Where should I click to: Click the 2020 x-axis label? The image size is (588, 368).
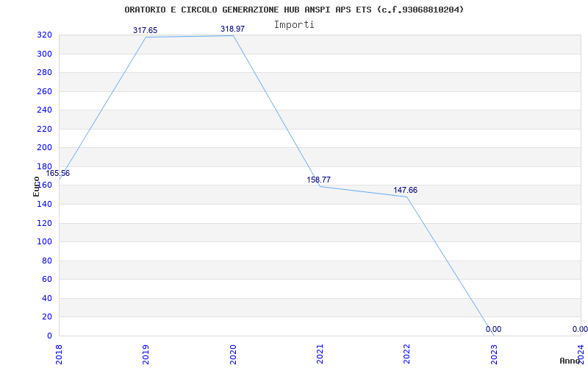click(233, 353)
